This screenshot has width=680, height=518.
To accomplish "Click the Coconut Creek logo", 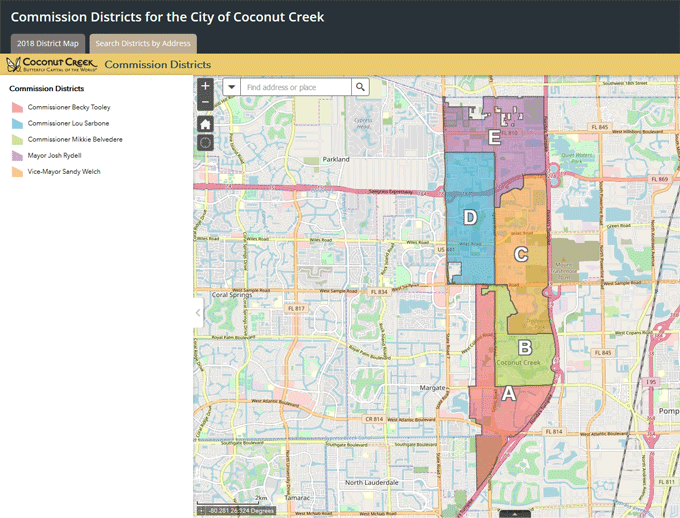I will [x=51, y=65].
